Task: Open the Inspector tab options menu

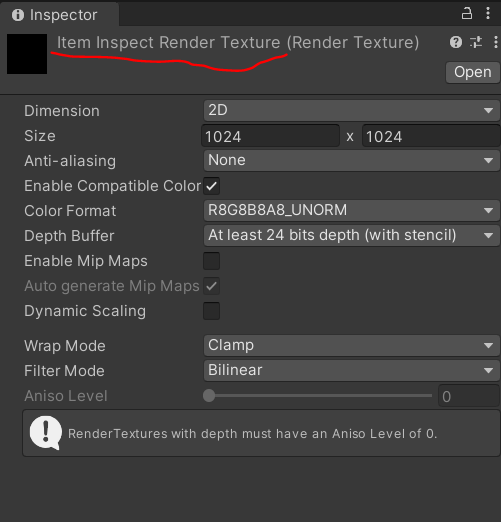Action: [x=488, y=14]
